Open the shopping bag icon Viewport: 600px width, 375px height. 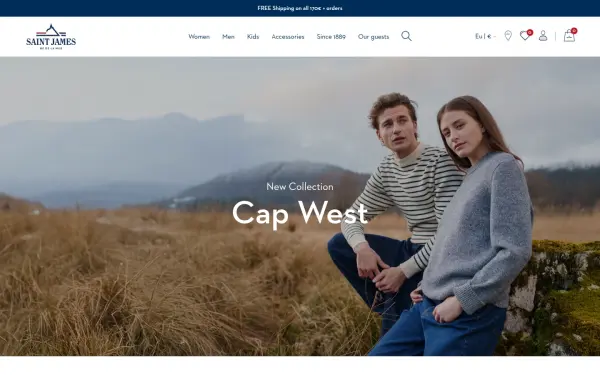coord(569,35)
